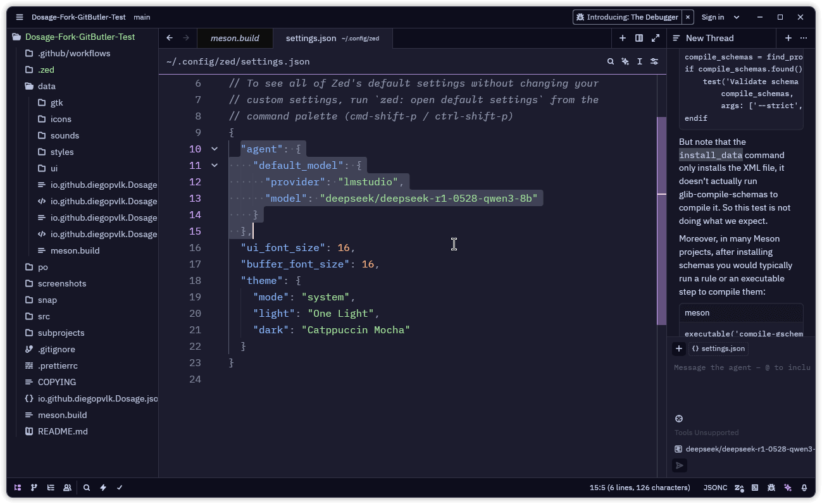
Task: Open the notifications bell icon
Action: coord(804,488)
